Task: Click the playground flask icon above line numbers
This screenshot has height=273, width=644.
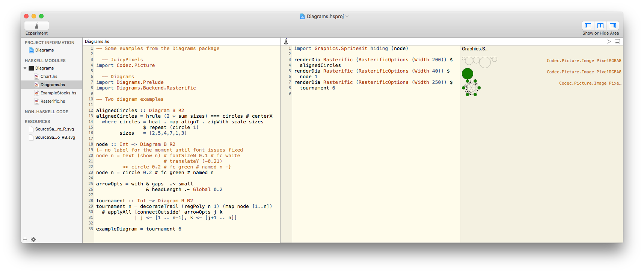Action: pyautogui.click(x=286, y=41)
